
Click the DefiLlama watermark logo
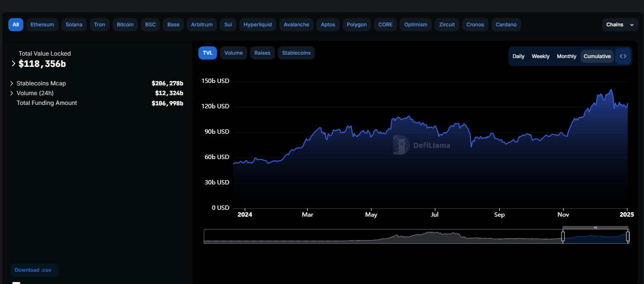coord(422,145)
